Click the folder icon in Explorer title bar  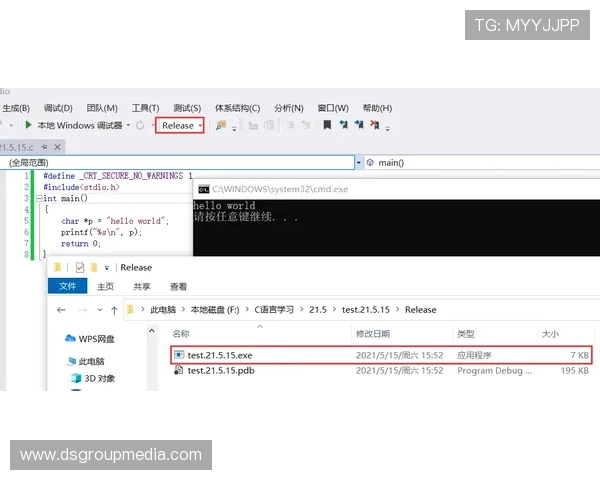(x=57, y=267)
